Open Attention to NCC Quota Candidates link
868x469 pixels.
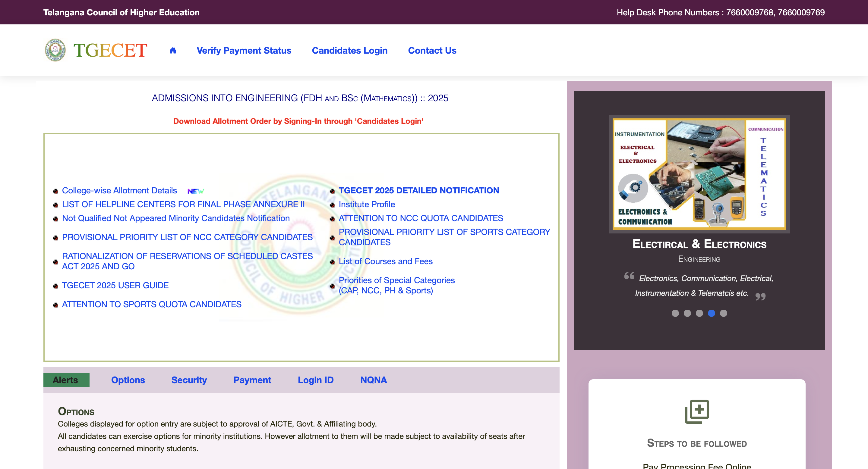(x=421, y=218)
